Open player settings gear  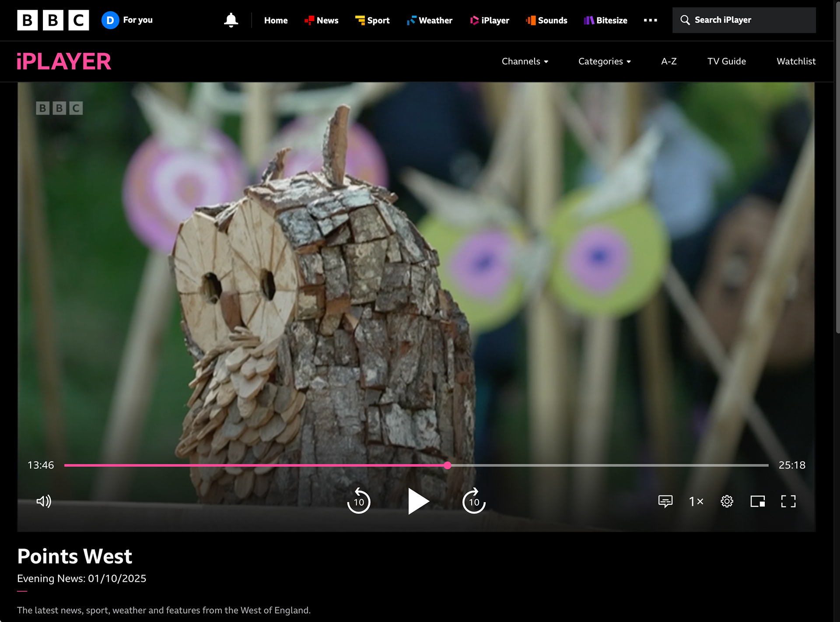click(x=727, y=501)
